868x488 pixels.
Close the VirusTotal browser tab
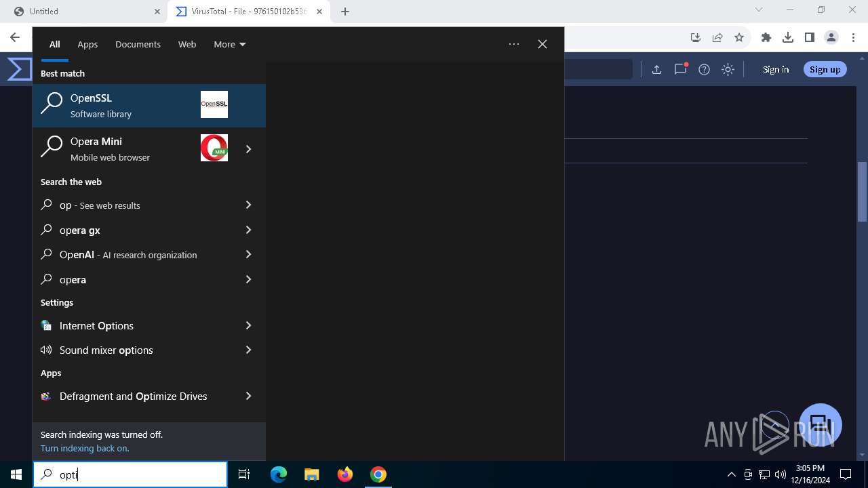319,12
